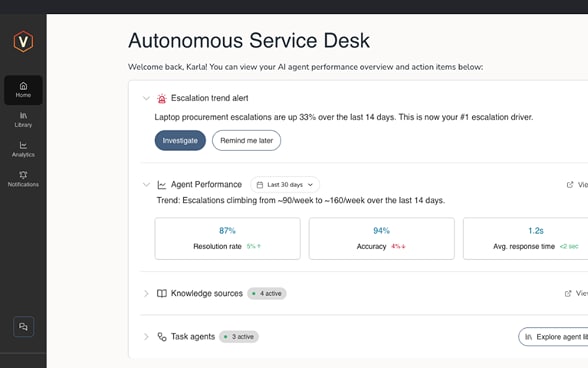Click the Investigate button
Viewport: 588px width, 368px height.
(x=180, y=141)
